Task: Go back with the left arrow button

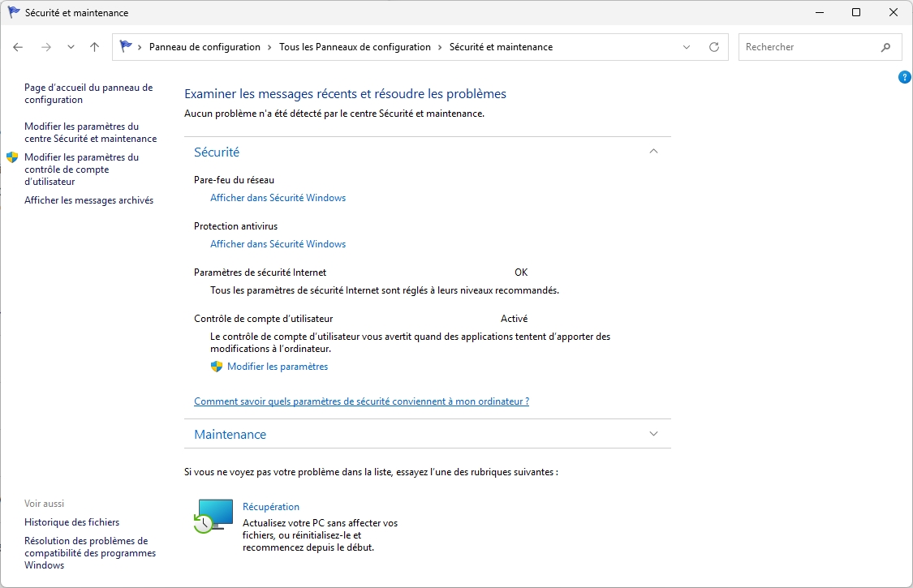Action: (18, 47)
